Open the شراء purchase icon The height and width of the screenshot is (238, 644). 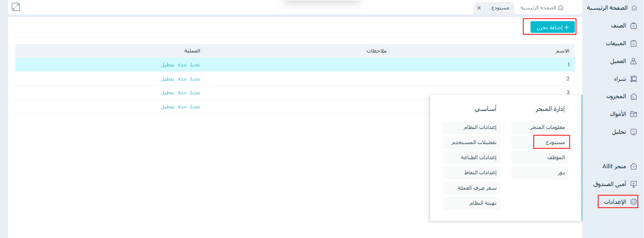click(634, 79)
